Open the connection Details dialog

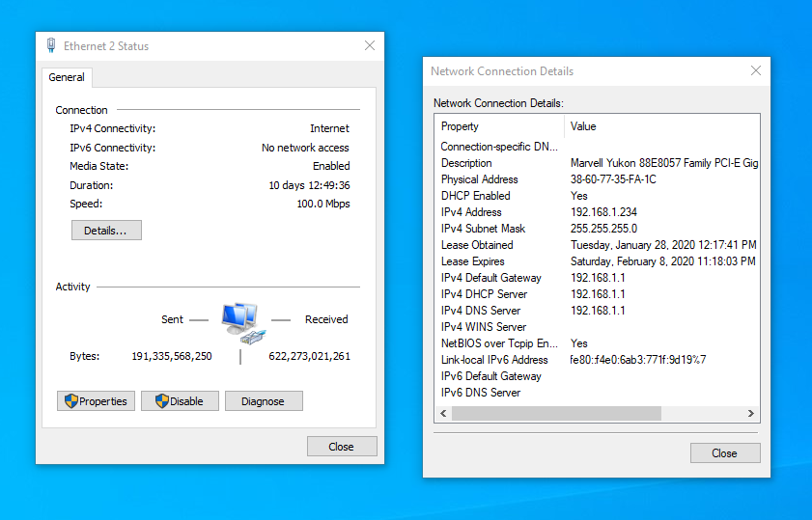tap(106, 231)
